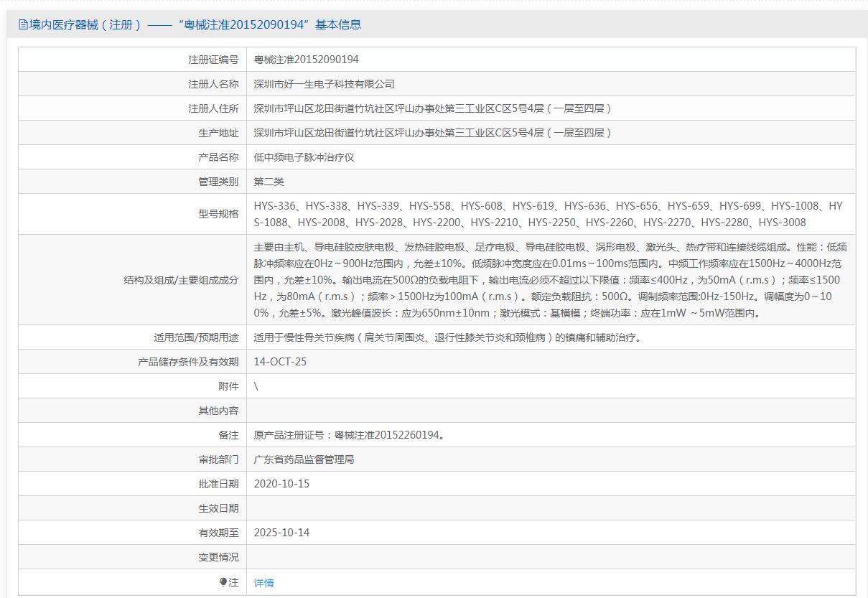The image size is (868, 598).
Task: Click the 生产地址 address value
Action: (x=432, y=133)
